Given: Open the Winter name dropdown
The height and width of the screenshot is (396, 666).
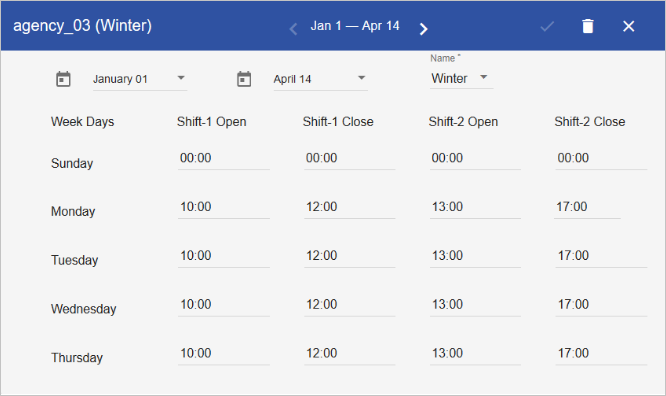Looking at the screenshot, I should [461, 78].
